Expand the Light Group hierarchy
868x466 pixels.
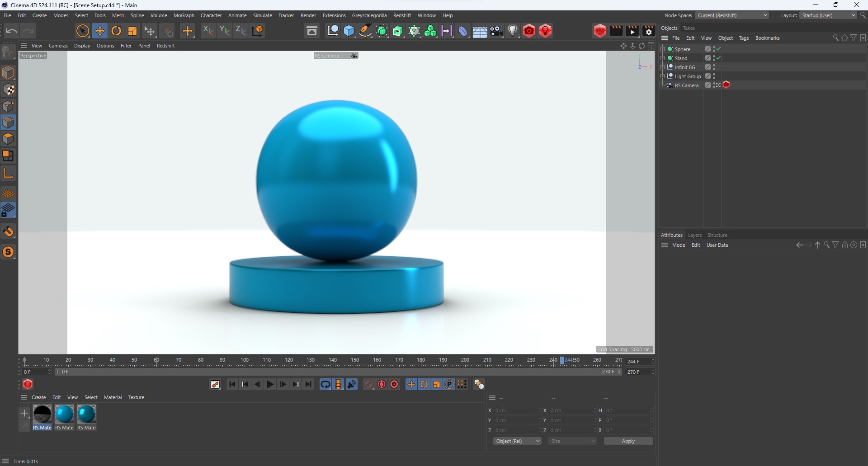click(x=662, y=76)
